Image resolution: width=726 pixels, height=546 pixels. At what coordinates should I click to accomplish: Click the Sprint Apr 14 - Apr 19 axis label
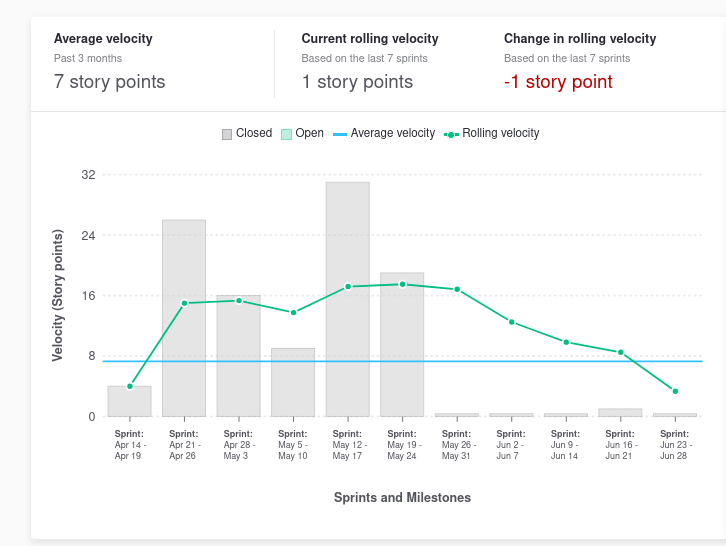coord(130,444)
